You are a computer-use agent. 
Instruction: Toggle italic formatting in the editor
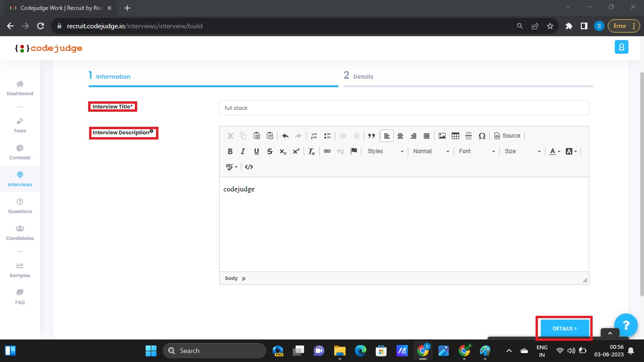(x=243, y=151)
